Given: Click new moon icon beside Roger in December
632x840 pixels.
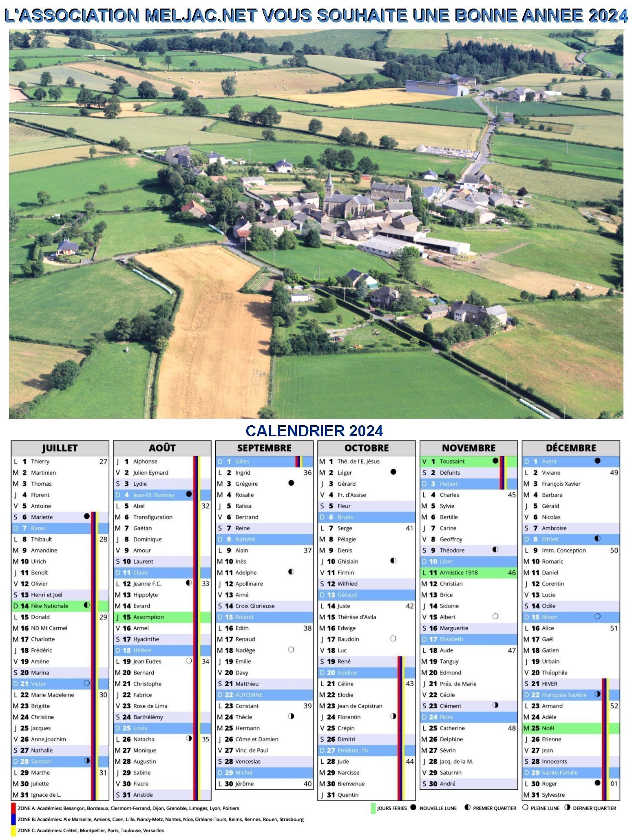Looking at the screenshot, I should [597, 783].
